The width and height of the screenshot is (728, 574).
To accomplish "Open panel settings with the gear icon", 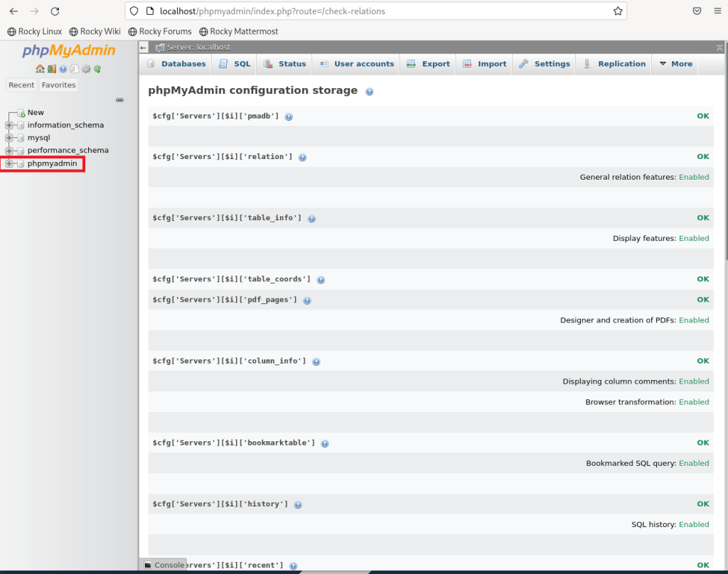I will point(86,68).
